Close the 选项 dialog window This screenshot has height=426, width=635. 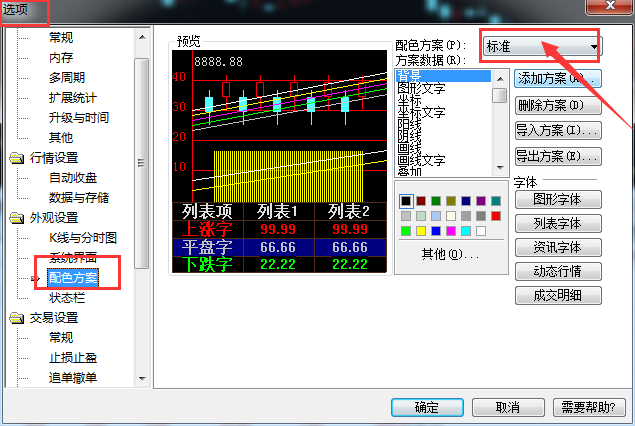(x=610, y=6)
